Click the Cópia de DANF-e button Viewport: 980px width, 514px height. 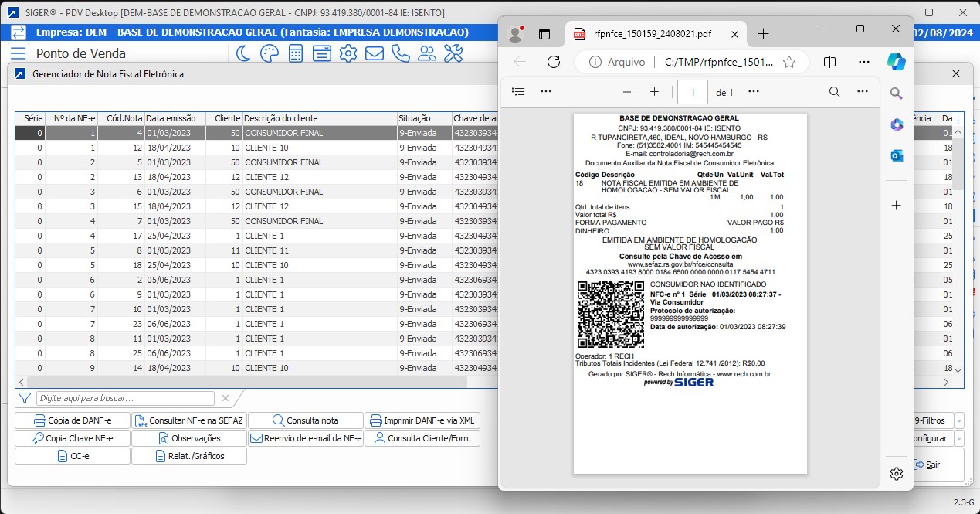click(x=73, y=420)
